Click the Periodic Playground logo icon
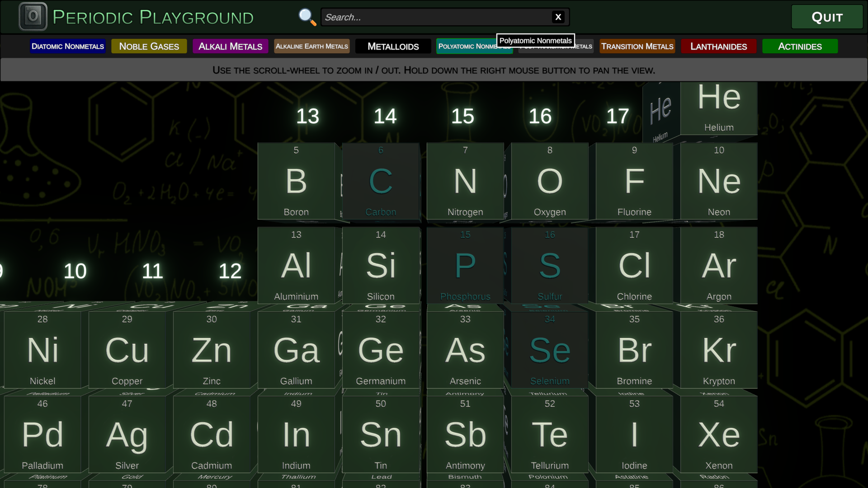 click(x=33, y=17)
